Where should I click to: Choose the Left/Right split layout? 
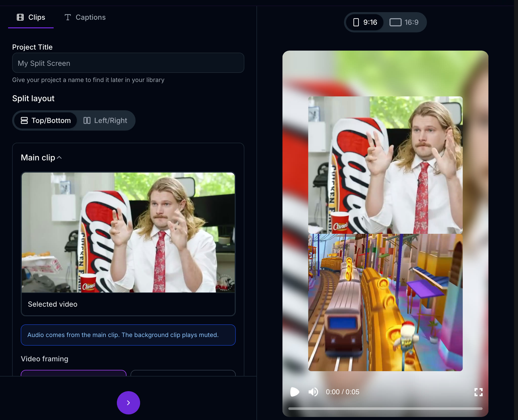click(x=105, y=120)
